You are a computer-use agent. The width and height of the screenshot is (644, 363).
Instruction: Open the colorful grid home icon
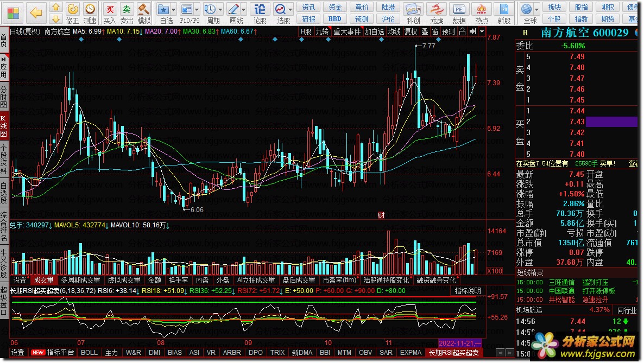coord(13,13)
